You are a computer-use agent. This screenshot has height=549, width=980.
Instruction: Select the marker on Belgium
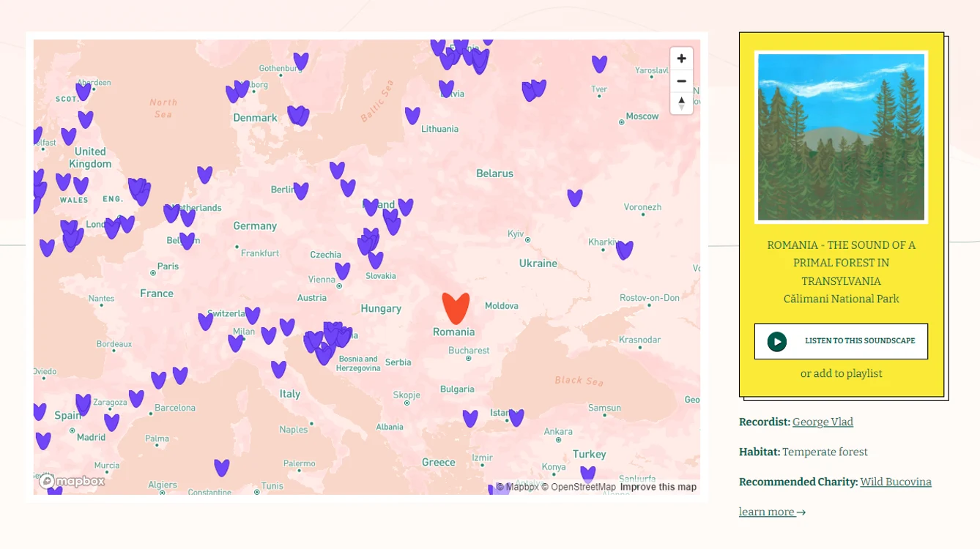pos(187,241)
